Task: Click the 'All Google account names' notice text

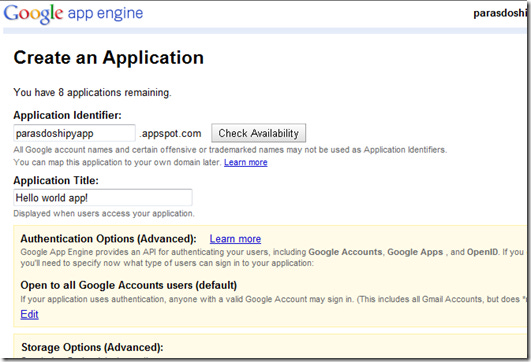Action: [x=230, y=150]
